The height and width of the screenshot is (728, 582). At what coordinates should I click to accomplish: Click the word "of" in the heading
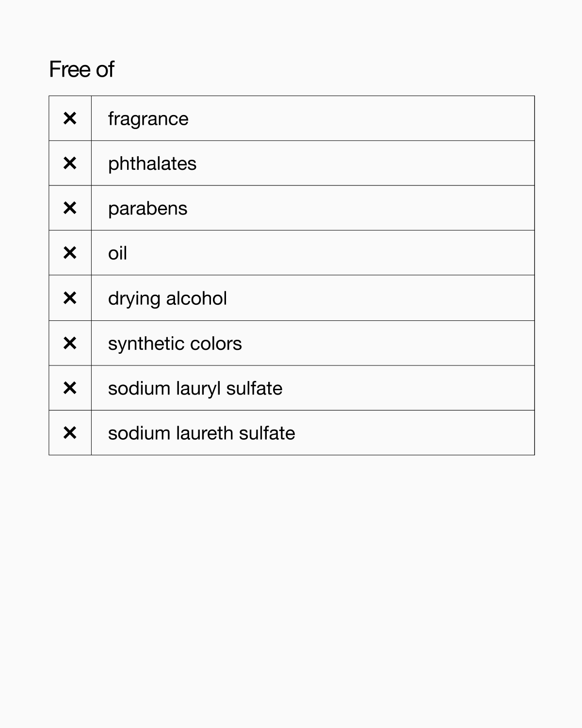(x=105, y=69)
